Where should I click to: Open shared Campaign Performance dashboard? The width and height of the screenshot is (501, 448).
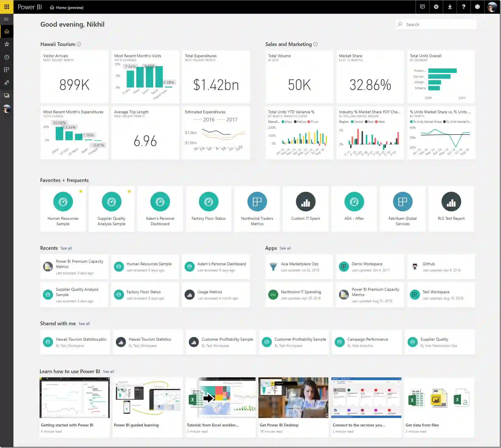pos(367,342)
